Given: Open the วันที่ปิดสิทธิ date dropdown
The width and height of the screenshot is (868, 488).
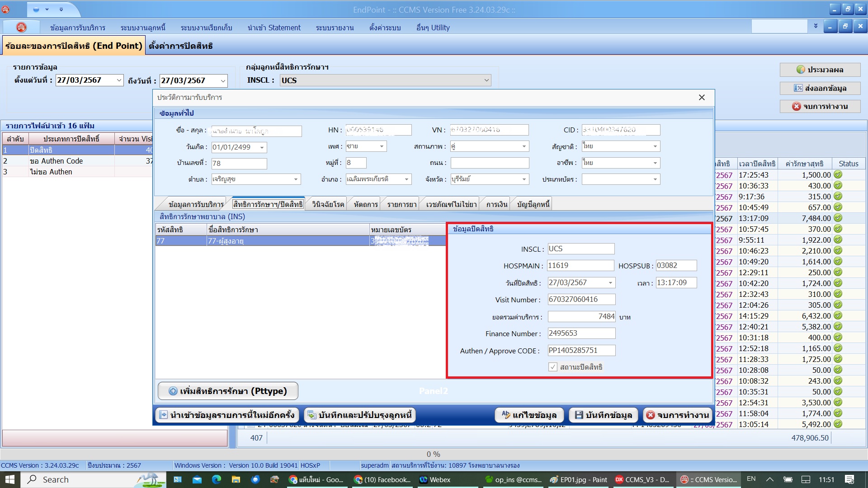Looking at the screenshot, I should (x=610, y=283).
